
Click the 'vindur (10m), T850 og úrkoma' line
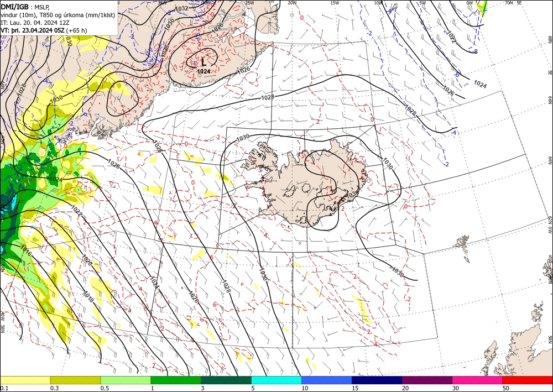(58, 15)
